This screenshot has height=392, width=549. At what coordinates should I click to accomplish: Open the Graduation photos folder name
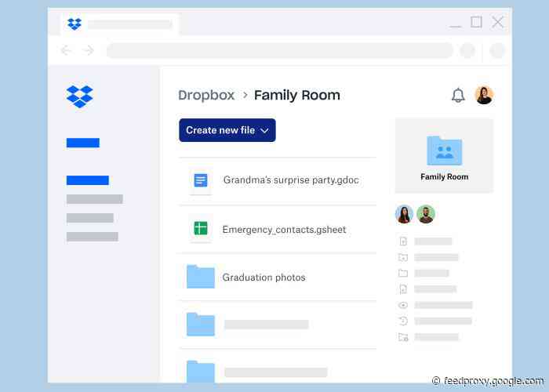coord(264,278)
